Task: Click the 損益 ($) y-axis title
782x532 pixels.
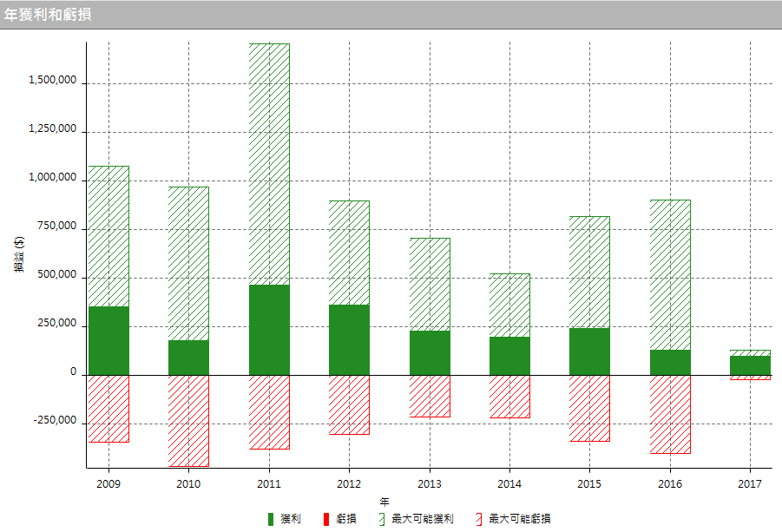Action: pos(19,254)
